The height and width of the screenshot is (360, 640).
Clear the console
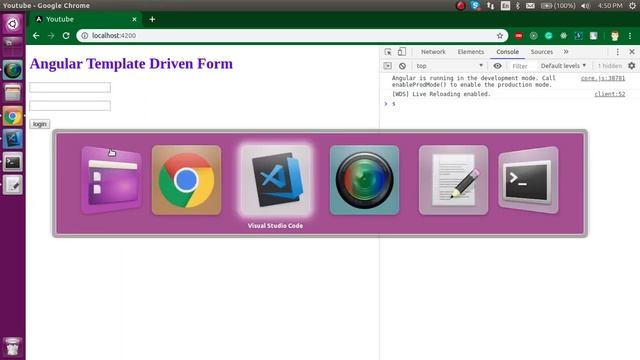pyautogui.click(x=402, y=66)
